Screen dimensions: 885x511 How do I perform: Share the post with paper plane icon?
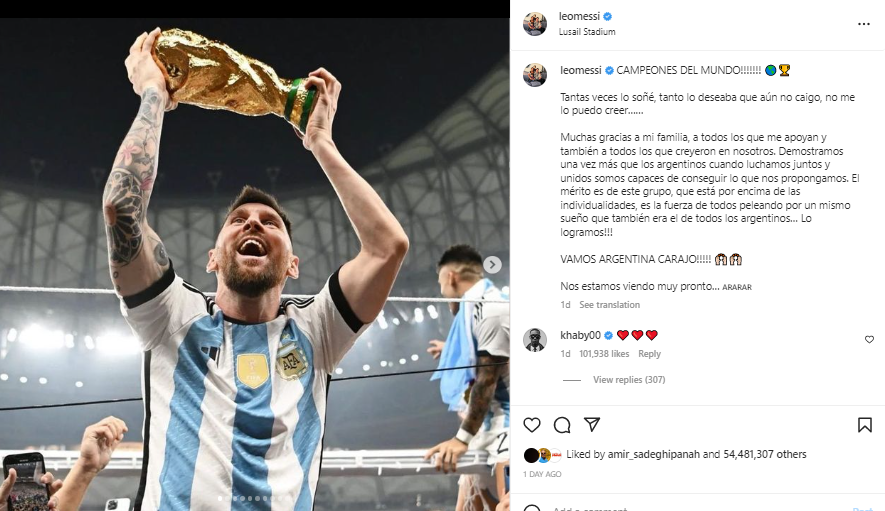tap(592, 424)
